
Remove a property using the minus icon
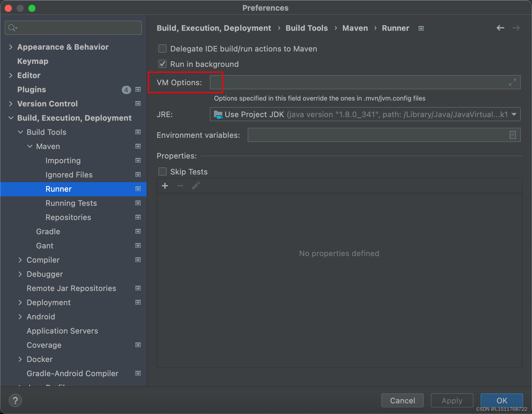pos(180,186)
